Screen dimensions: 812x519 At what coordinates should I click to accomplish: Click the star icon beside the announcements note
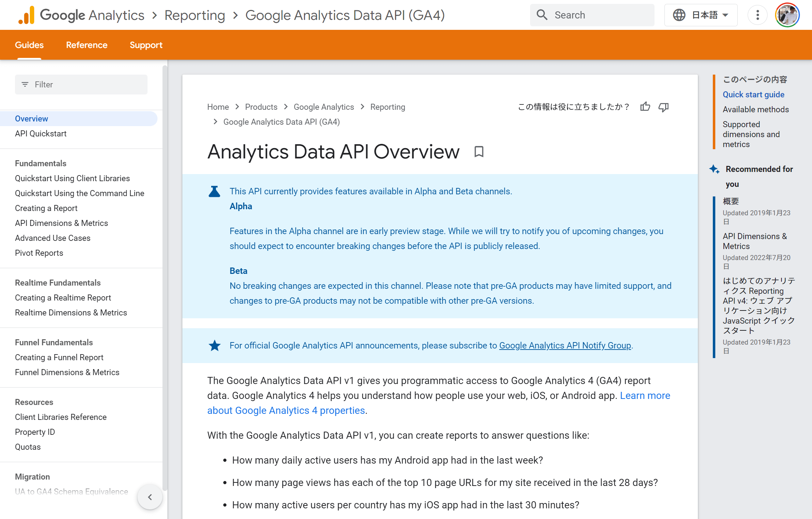pos(214,345)
